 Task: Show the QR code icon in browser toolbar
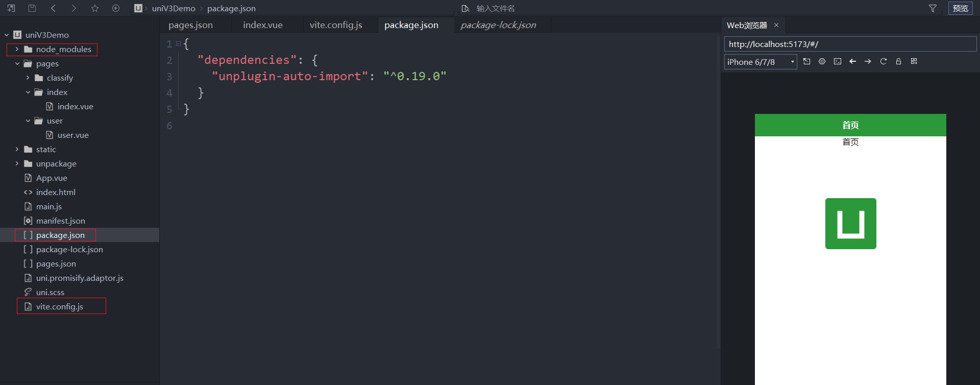point(914,61)
